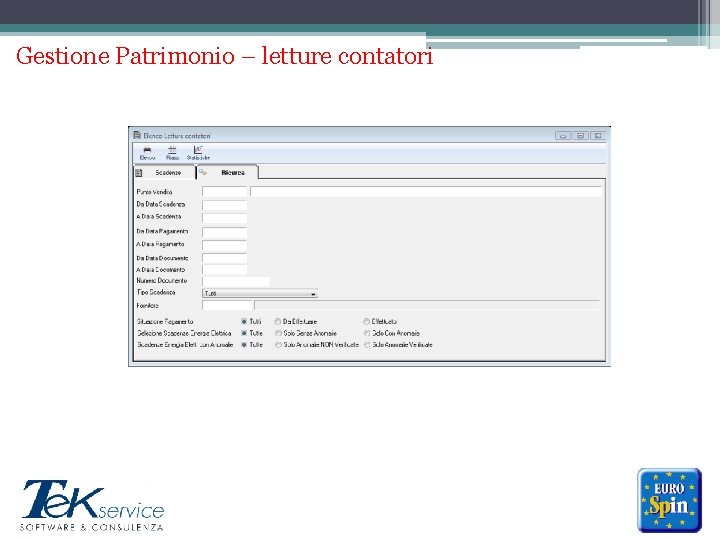Switch to the Ricerca tab
The image size is (720, 540).
point(227,172)
